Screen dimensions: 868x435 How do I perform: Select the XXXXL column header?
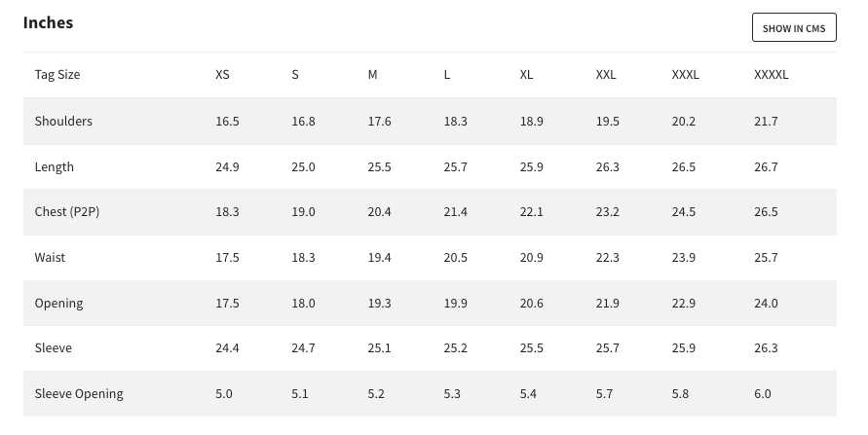coord(772,75)
